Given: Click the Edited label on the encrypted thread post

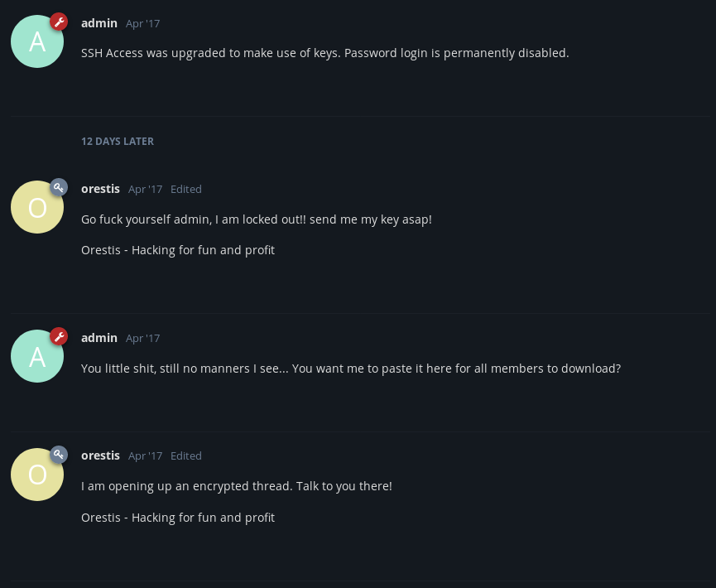Looking at the screenshot, I should pyautogui.click(x=186, y=456).
